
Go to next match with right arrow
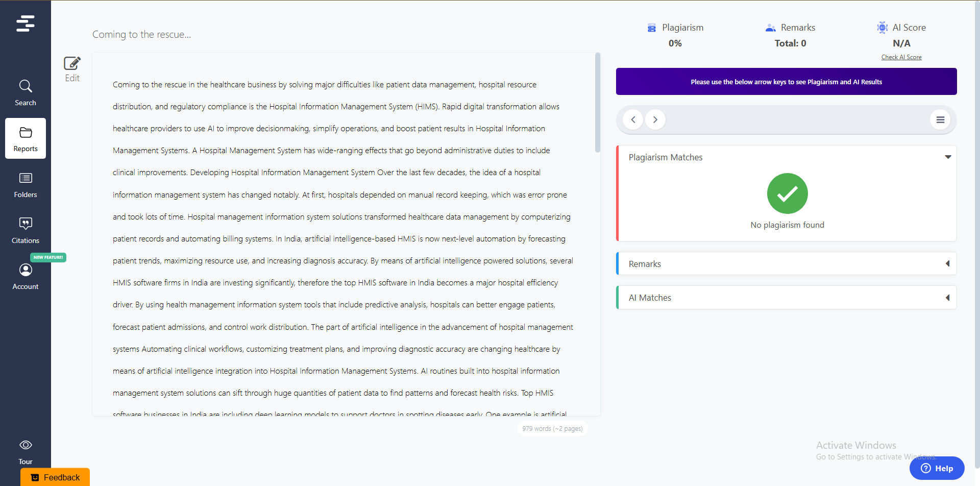tap(655, 120)
